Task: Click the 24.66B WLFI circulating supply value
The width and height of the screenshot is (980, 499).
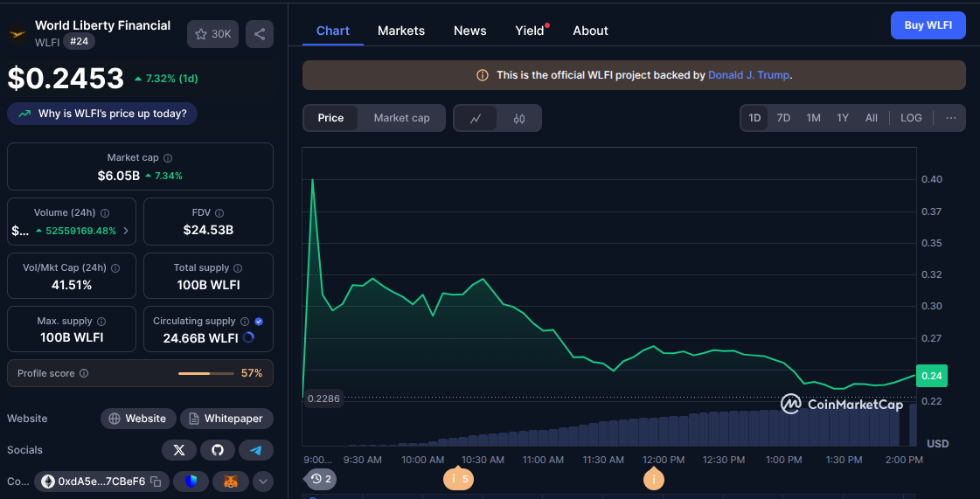Action: click(x=200, y=338)
